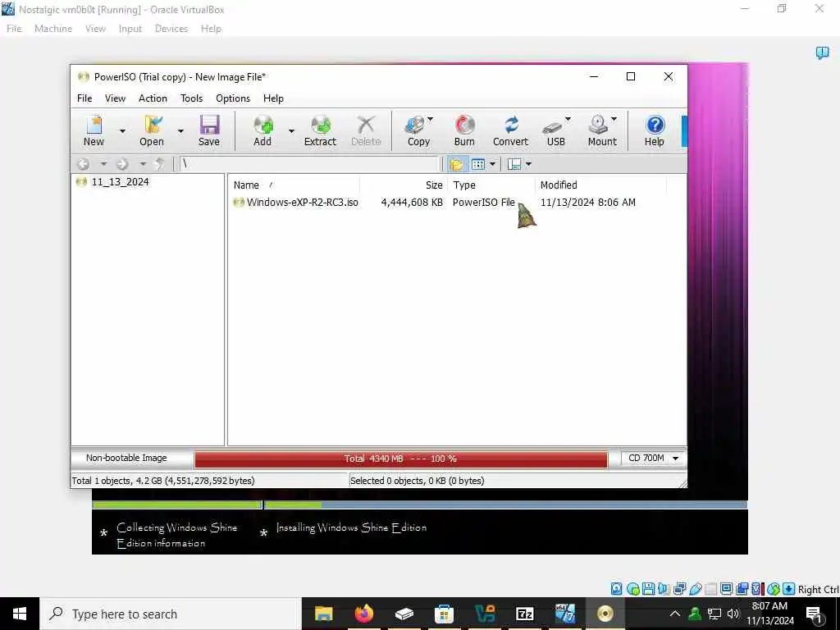840x630 pixels.
Task: Click the red Total 4340 MB capacity bar
Action: [400, 459]
